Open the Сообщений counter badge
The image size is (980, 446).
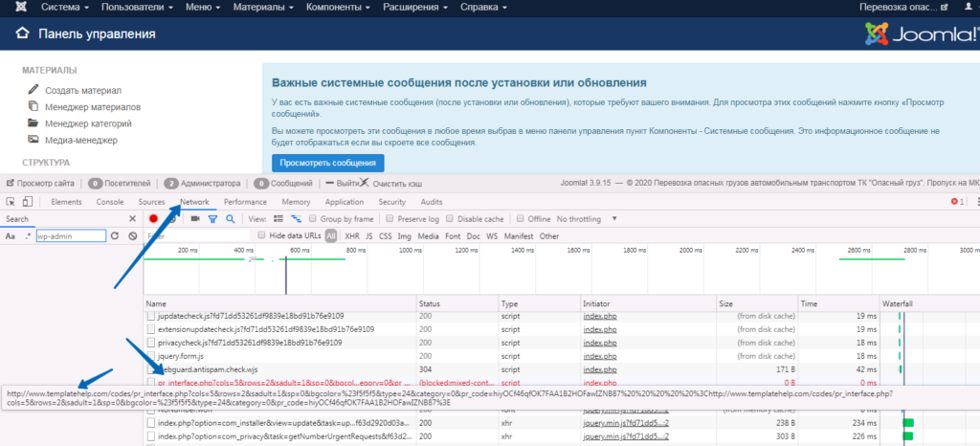coord(262,184)
